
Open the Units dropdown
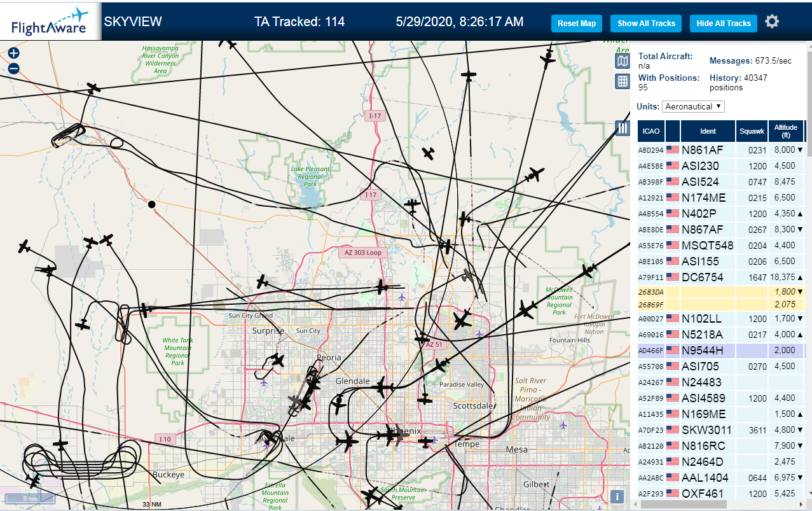693,106
